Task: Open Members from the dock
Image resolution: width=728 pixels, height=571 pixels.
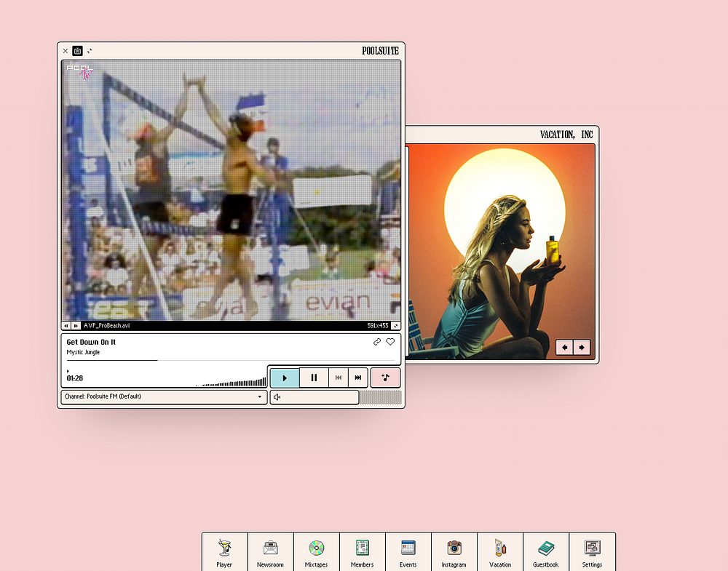Action: 362,552
